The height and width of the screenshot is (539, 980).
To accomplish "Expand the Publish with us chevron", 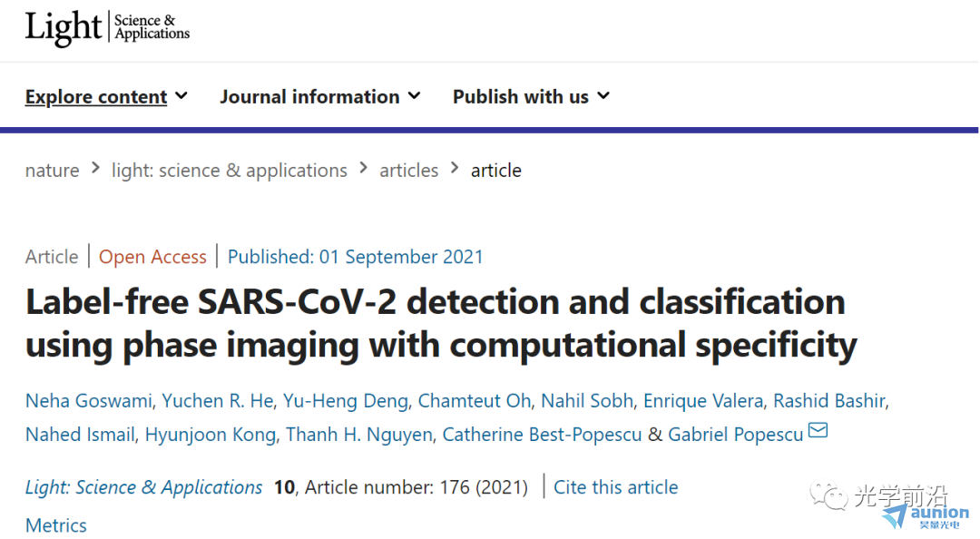I will click(x=603, y=95).
